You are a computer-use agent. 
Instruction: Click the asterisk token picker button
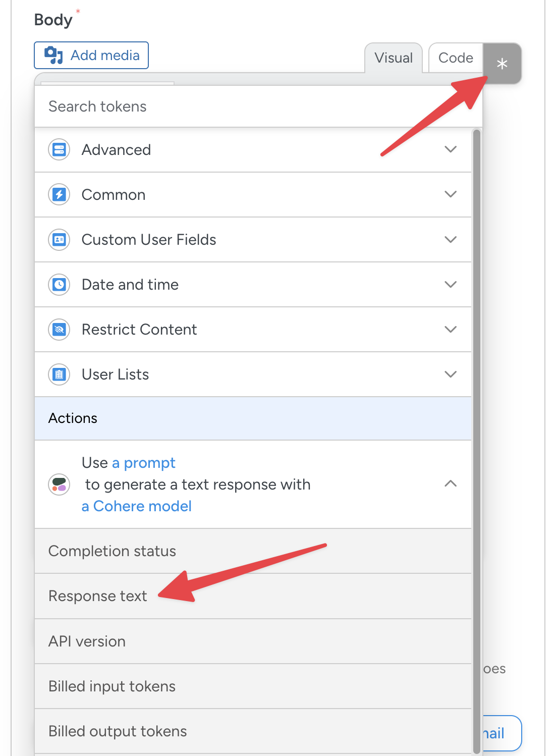pos(502,64)
